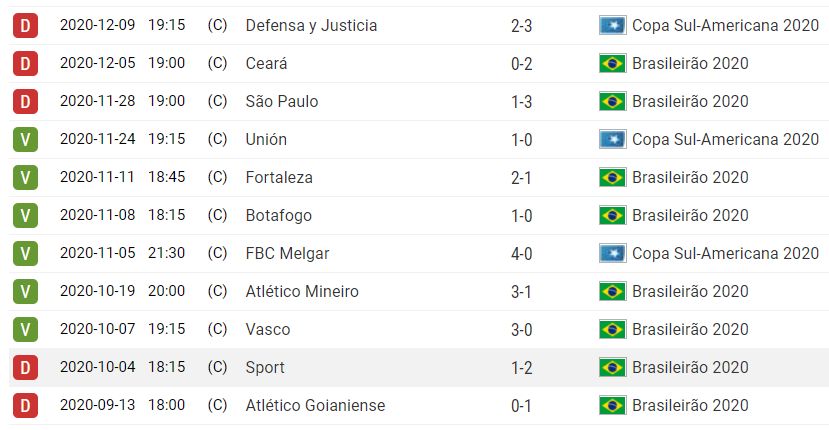829x430 pixels.
Task: Open the Fortaleza team link
Action: pos(279,177)
